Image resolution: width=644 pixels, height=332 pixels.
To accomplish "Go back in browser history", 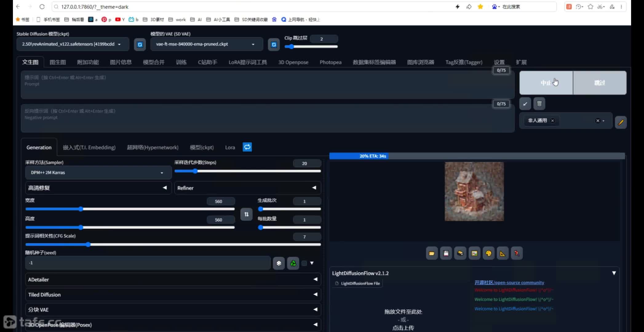I will coord(18,6).
